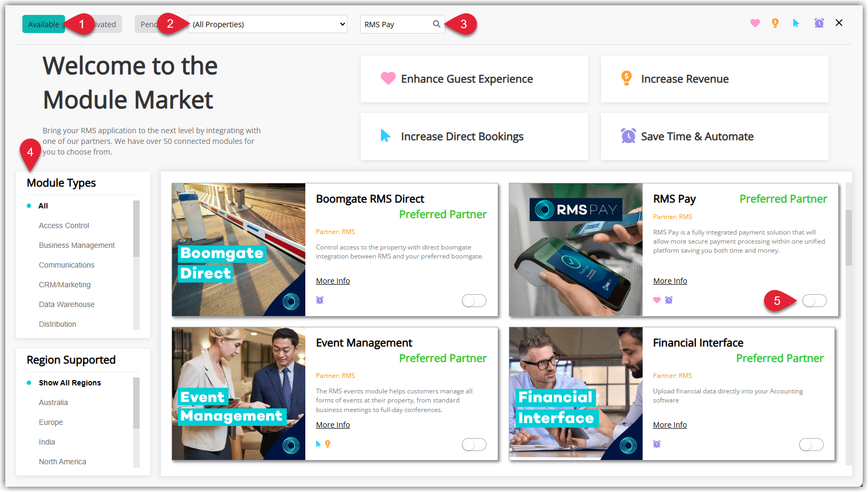Viewport: 868px width, 492px height.
Task: Filter by CRM/Marketing module type
Action: pos(64,285)
